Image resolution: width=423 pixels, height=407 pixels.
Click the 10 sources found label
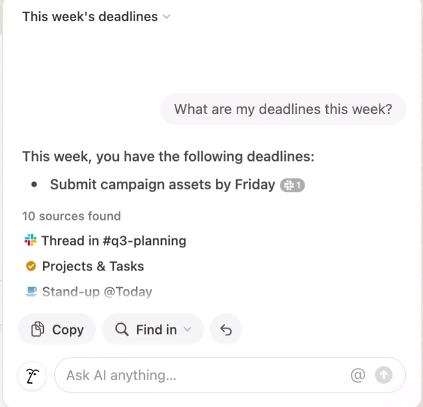click(71, 216)
